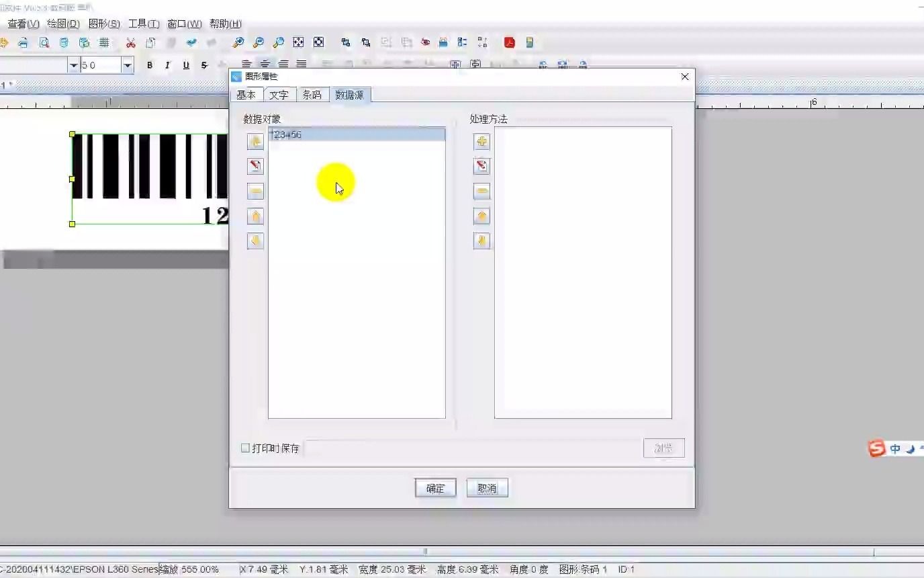
Task: Toggle italic text formatting
Action: click(x=168, y=65)
